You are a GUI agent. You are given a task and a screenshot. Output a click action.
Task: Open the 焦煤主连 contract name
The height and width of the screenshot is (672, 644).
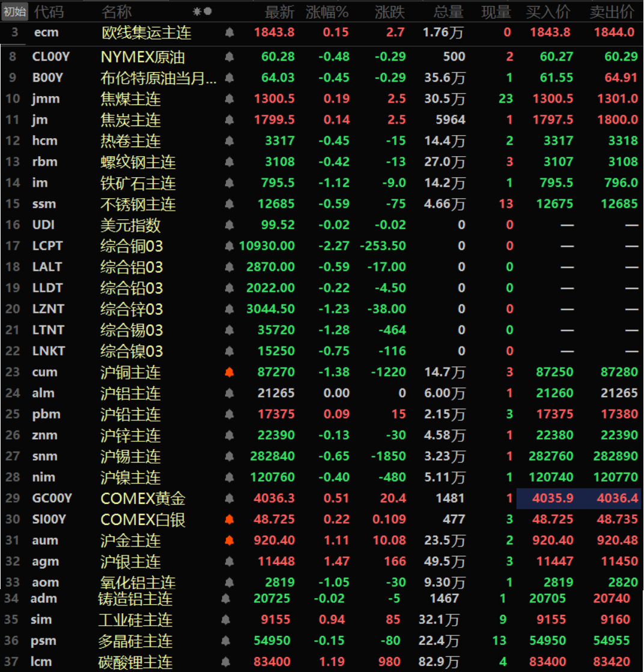[131, 99]
